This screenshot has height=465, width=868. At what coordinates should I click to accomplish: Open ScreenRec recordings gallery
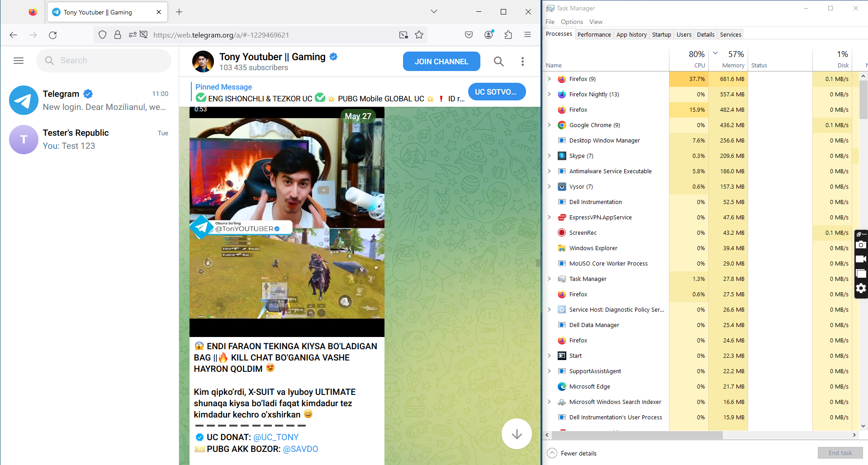point(861,273)
